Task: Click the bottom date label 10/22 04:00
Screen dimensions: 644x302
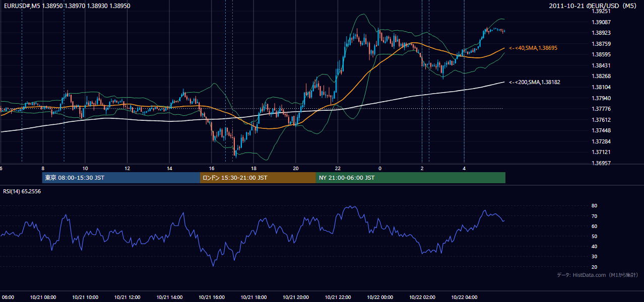Action: coord(464,297)
